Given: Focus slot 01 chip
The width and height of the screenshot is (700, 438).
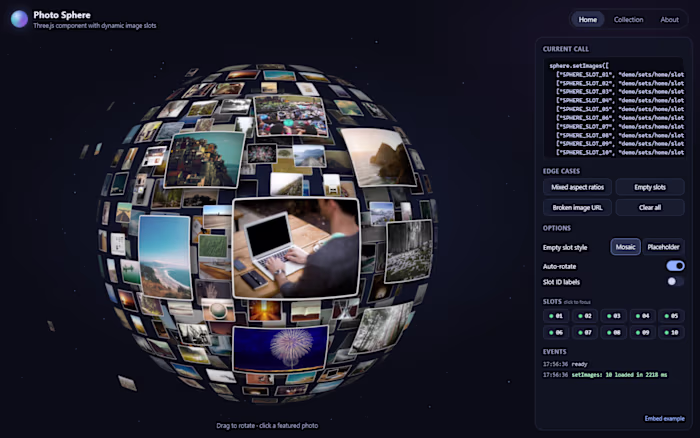Looking at the screenshot, I should click(555, 316).
